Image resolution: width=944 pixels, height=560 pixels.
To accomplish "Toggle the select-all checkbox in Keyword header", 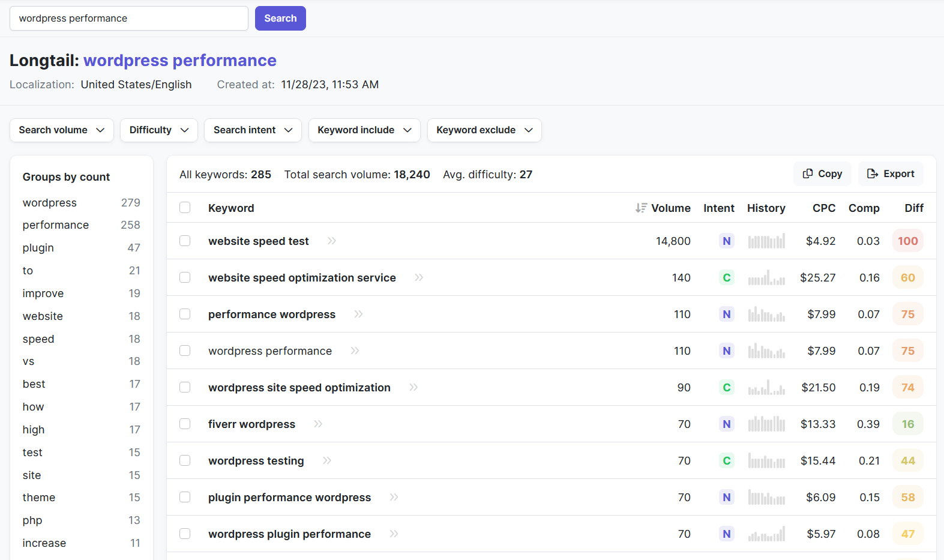I will pos(185,208).
